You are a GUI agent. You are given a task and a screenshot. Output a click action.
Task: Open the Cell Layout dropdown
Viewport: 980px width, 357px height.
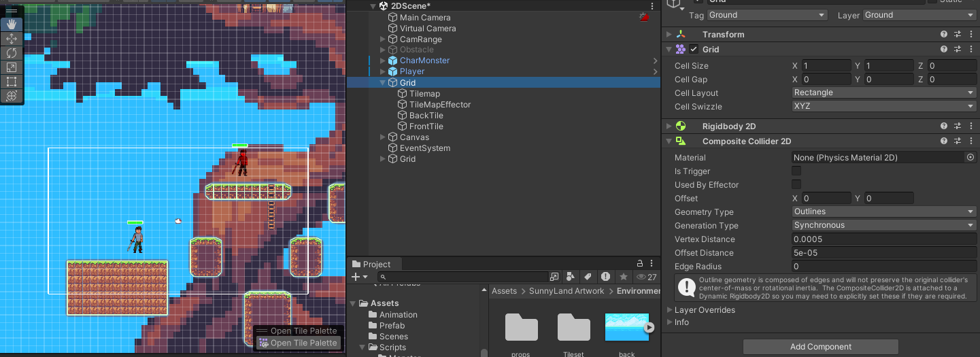pyautogui.click(x=884, y=92)
